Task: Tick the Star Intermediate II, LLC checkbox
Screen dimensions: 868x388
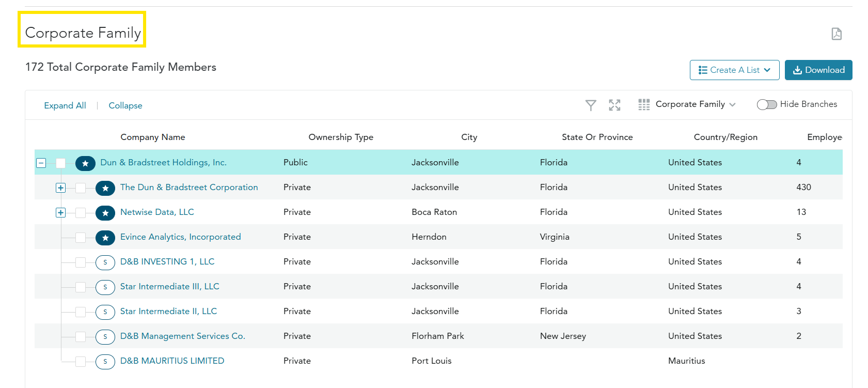Action: coord(81,312)
